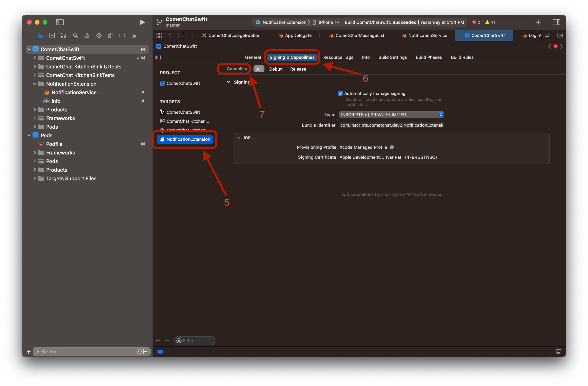The height and width of the screenshot is (386, 588).
Task: Expand the CometChat KitchenSink UITests folder
Action: coord(35,66)
